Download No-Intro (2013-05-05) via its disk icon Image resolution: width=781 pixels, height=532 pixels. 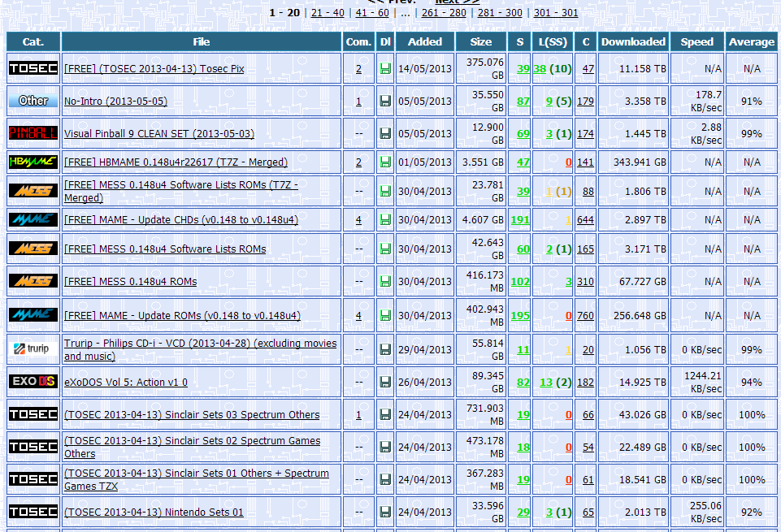coord(385,101)
